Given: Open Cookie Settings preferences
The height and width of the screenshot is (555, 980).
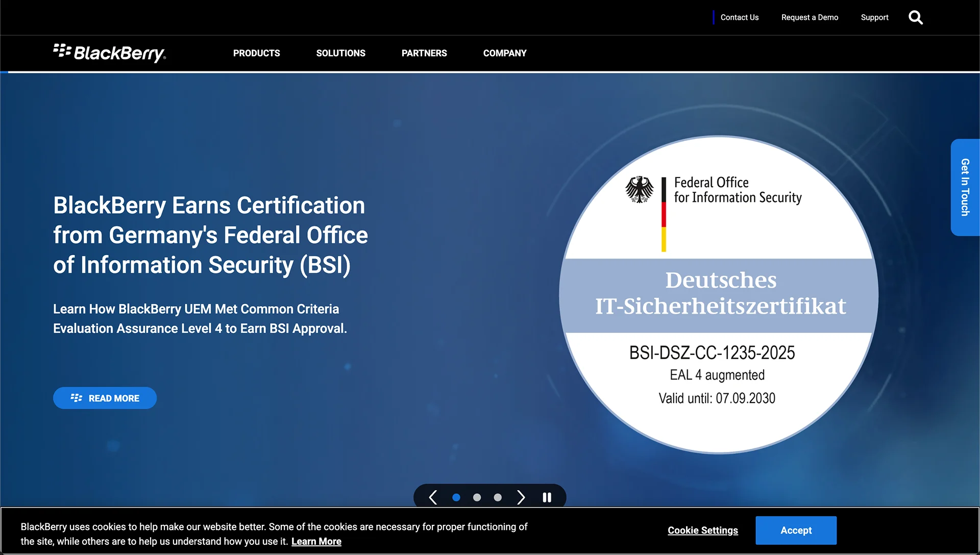Looking at the screenshot, I should [703, 531].
